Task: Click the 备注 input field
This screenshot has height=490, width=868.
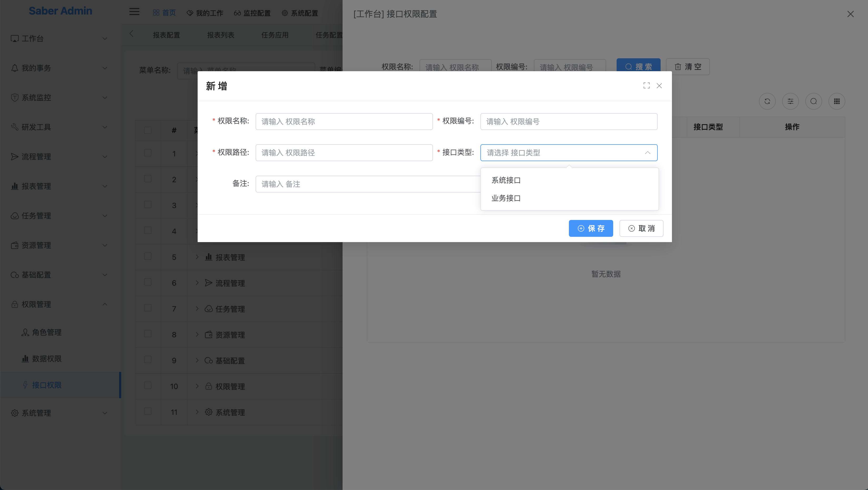Action: [x=368, y=184]
